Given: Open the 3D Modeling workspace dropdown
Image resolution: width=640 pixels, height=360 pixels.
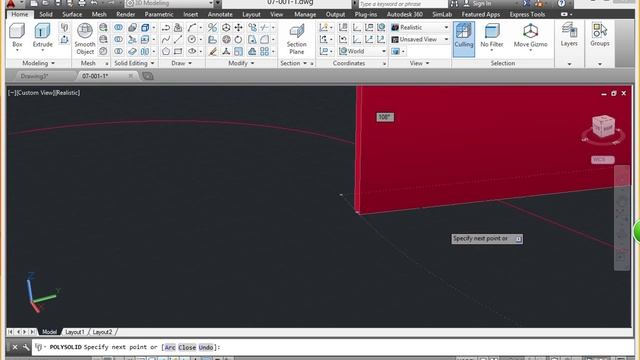Looking at the screenshot, I should point(169,3).
